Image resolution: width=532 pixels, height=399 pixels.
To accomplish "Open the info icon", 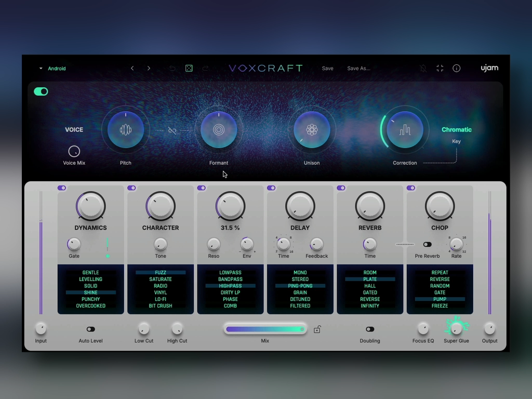I will 456,68.
